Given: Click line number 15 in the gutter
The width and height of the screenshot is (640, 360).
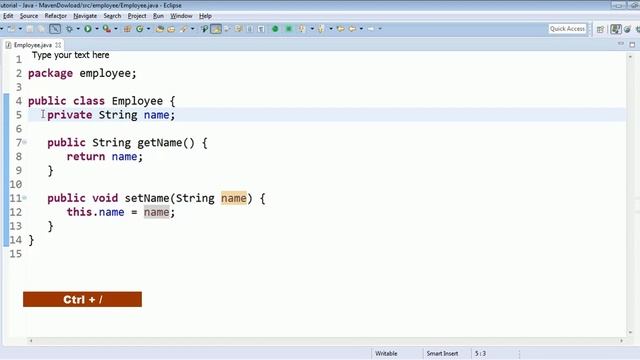Looking at the screenshot, I should pos(16,253).
